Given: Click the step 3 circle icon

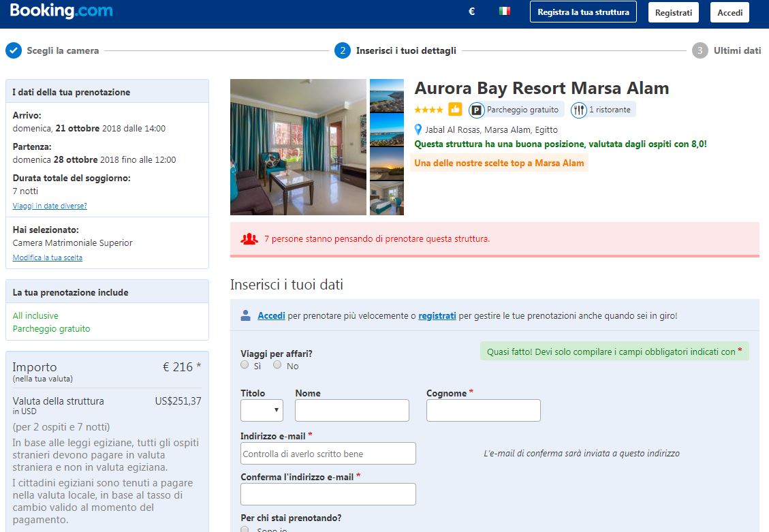Looking at the screenshot, I should 700,50.
